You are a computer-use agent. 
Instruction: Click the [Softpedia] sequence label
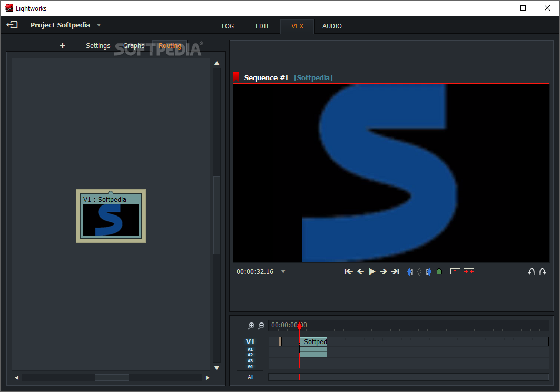313,77
